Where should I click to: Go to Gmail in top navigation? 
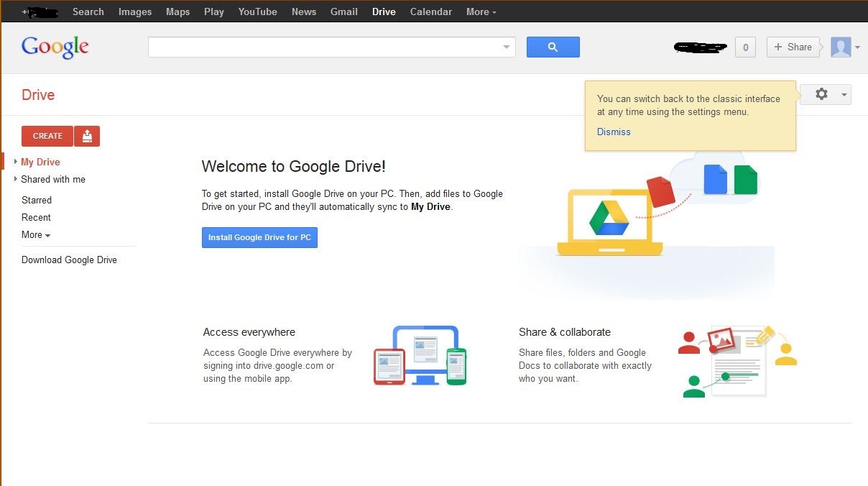344,12
